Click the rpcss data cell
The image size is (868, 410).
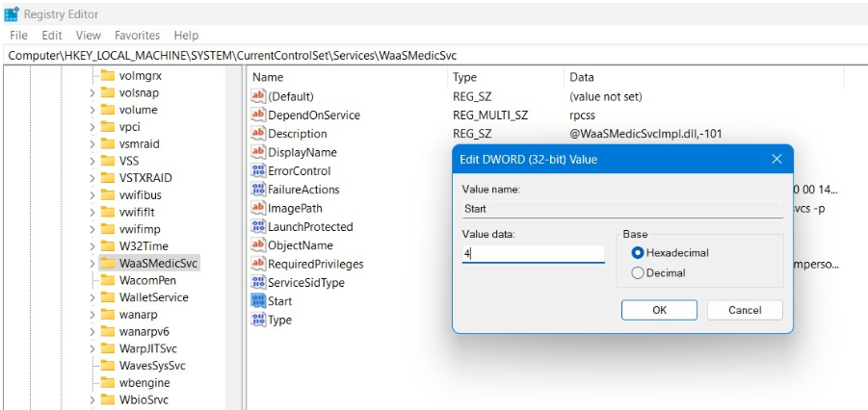point(584,115)
